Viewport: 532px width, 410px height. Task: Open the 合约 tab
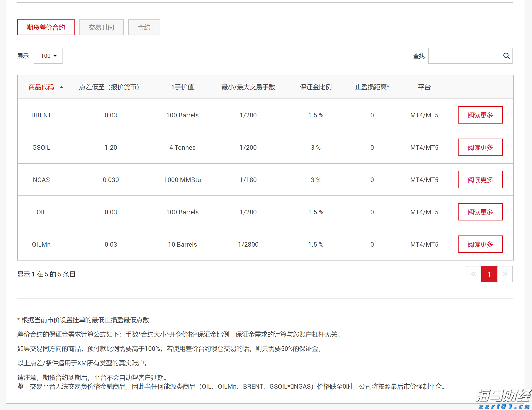tap(144, 27)
